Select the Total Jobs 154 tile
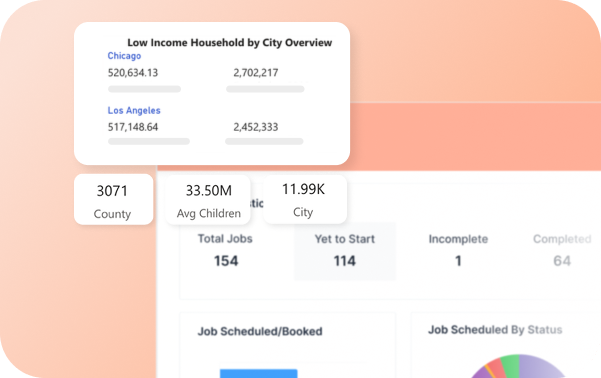This screenshot has width=601, height=378. [x=225, y=251]
